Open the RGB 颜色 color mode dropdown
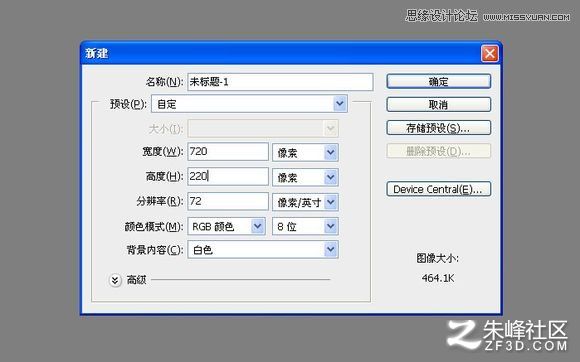 pyautogui.click(x=226, y=226)
